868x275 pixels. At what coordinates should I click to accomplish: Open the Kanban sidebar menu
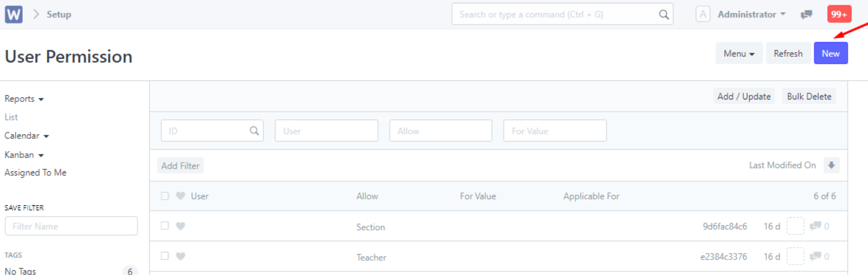point(24,155)
